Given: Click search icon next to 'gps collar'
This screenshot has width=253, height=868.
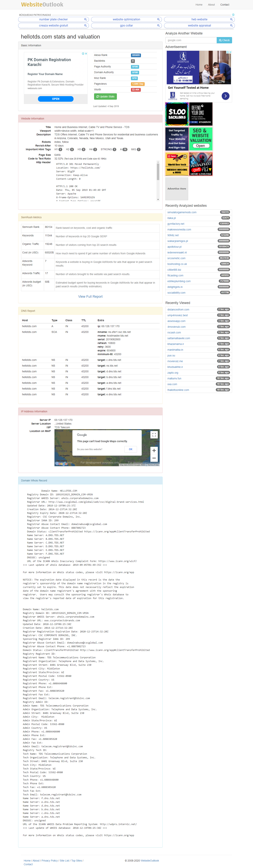Looking at the screenshot, I should [x=158, y=26].
